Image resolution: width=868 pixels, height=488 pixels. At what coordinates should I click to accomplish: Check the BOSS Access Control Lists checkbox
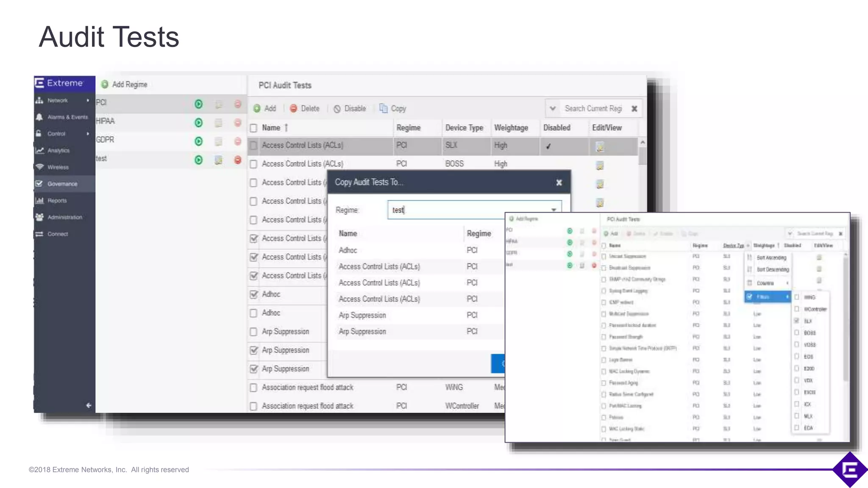coord(253,164)
